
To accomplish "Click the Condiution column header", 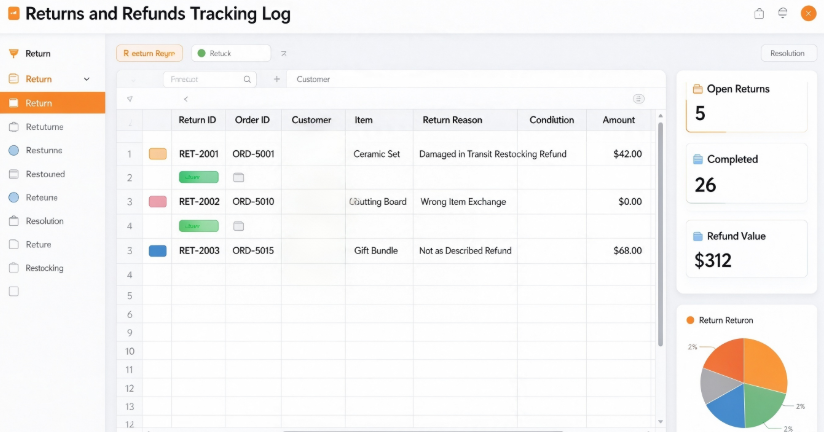I will click(x=552, y=120).
